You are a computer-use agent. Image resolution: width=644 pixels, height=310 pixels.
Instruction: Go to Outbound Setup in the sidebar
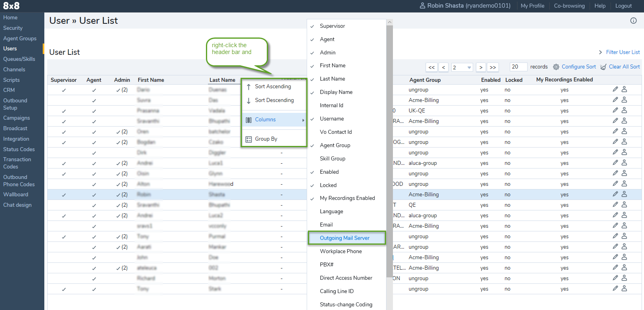15,104
